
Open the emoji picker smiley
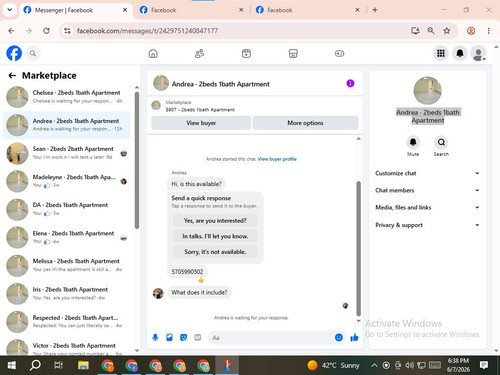[339, 338]
